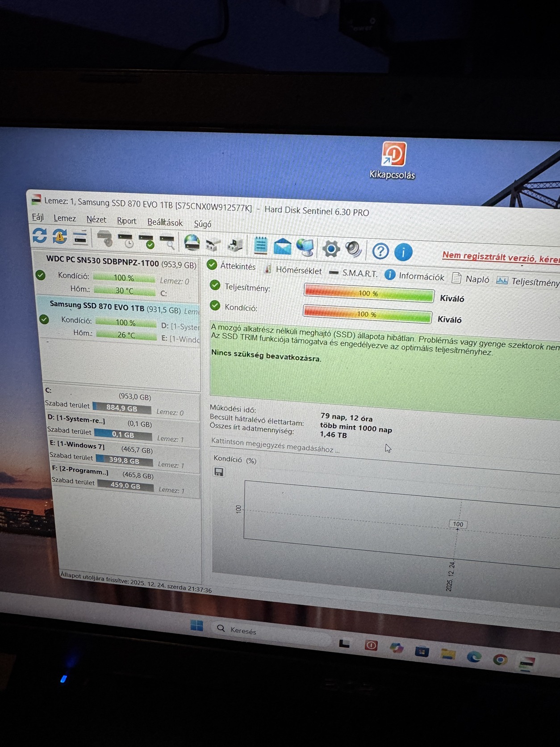The width and height of the screenshot is (560, 747).
Task: Select the WDC PC SN530 disk entry
Action: pyautogui.click(x=117, y=275)
